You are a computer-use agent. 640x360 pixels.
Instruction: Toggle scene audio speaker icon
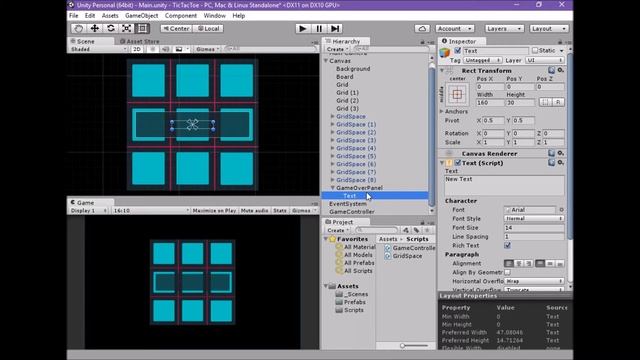coord(165,49)
